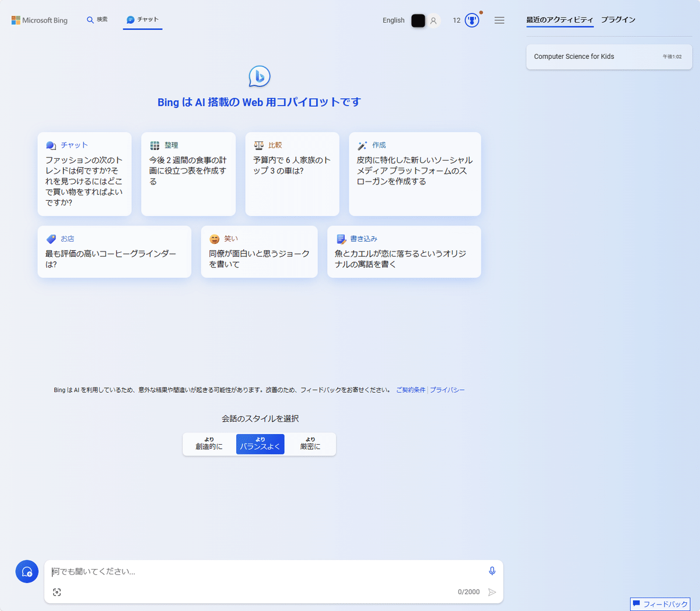Choose the より創造的に conversation style
This screenshot has width=700, height=611.
coord(209,444)
